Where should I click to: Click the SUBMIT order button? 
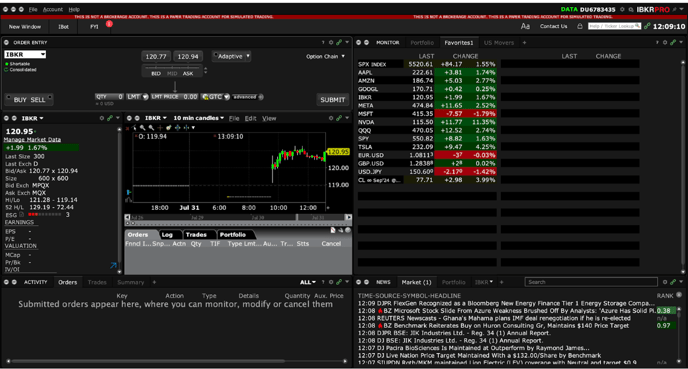[332, 100]
